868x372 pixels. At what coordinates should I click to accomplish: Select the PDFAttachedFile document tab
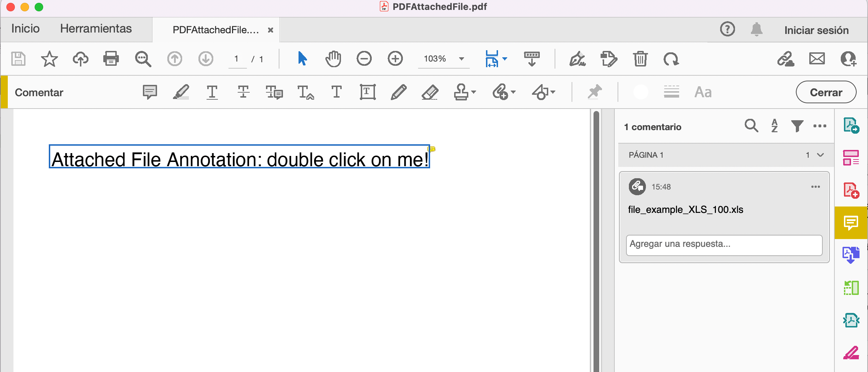pyautogui.click(x=215, y=30)
